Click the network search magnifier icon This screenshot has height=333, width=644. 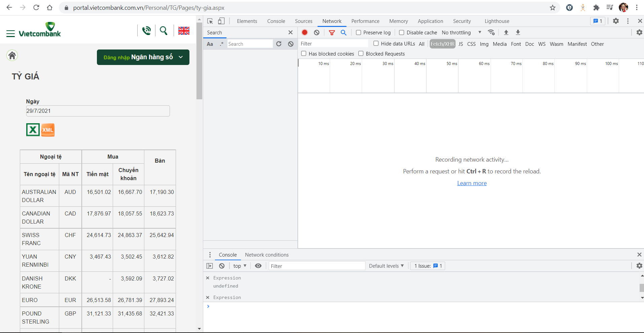[x=344, y=32]
